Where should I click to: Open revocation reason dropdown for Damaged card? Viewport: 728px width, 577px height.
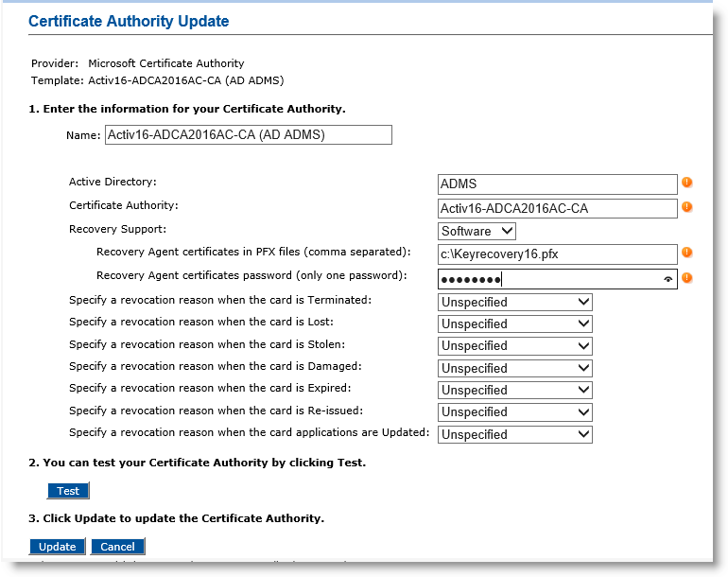click(x=515, y=368)
